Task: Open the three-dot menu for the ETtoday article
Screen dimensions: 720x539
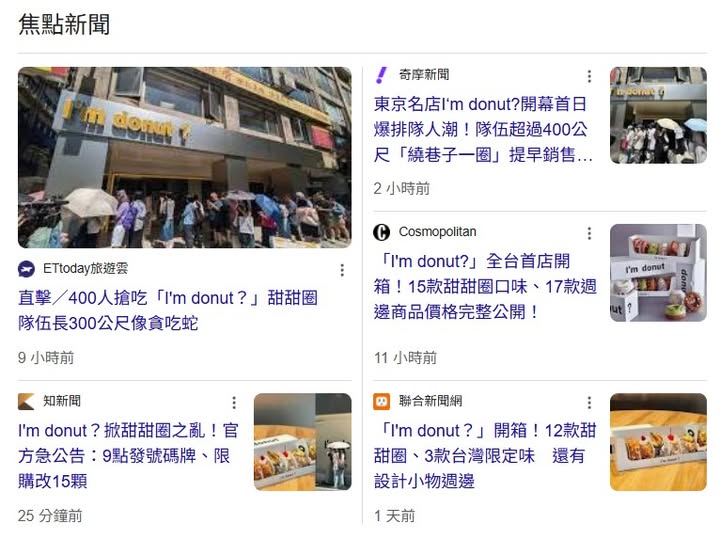Action: (x=342, y=270)
